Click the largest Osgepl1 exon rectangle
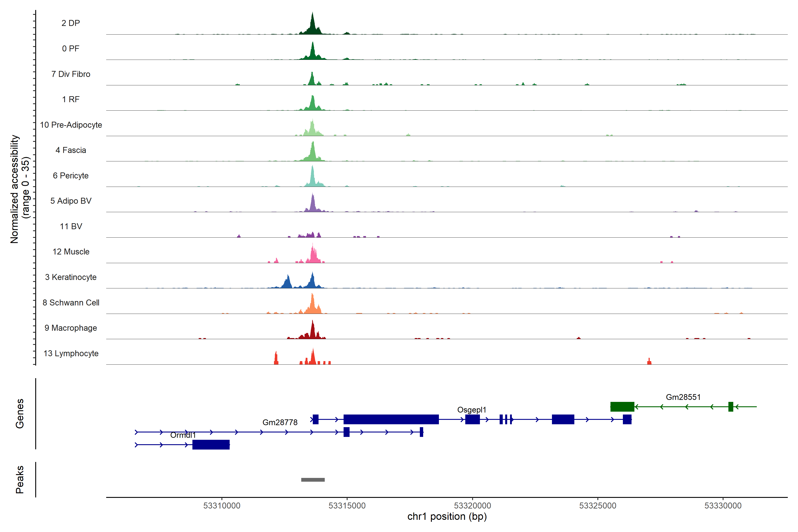The width and height of the screenshot is (798, 532). click(x=391, y=419)
